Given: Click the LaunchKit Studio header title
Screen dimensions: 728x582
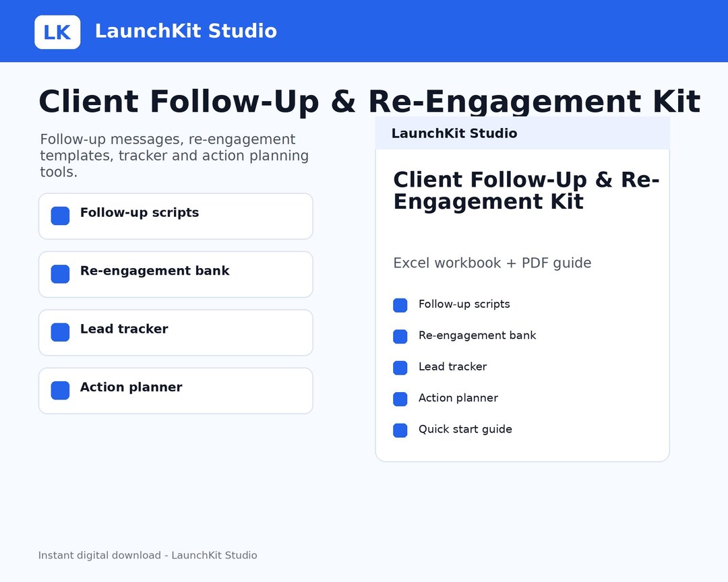Looking at the screenshot, I should pyautogui.click(x=186, y=31).
